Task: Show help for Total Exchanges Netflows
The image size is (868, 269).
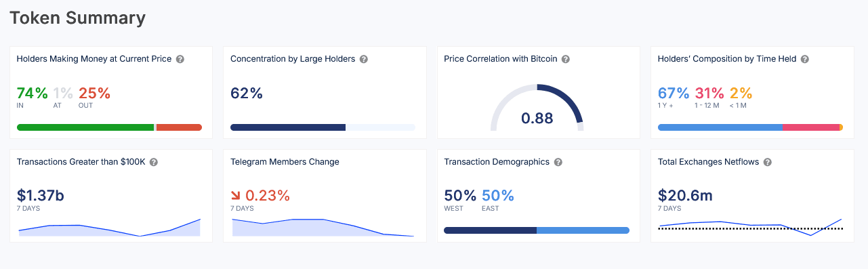Action: (x=767, y=162)
